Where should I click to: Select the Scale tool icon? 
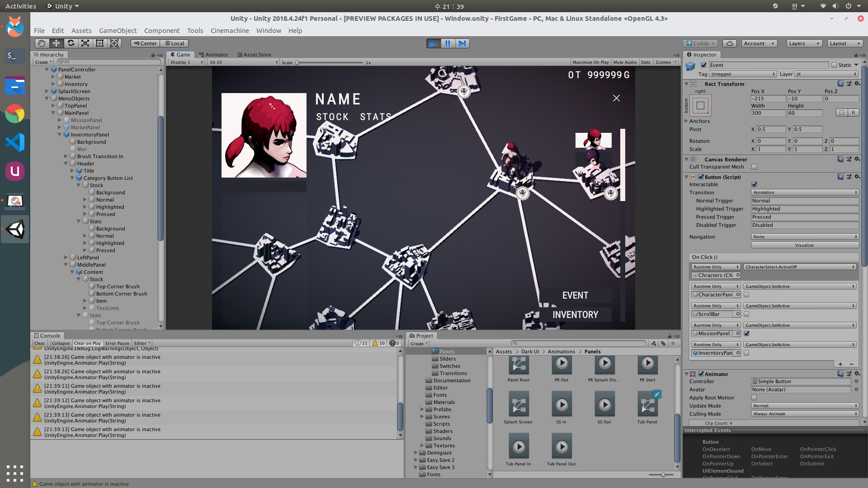[85, 43]
